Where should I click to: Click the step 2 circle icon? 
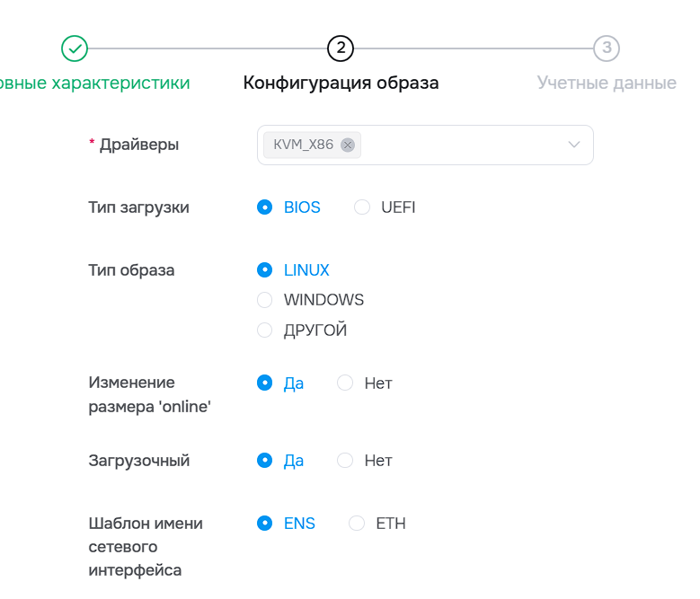pos(341,48)
